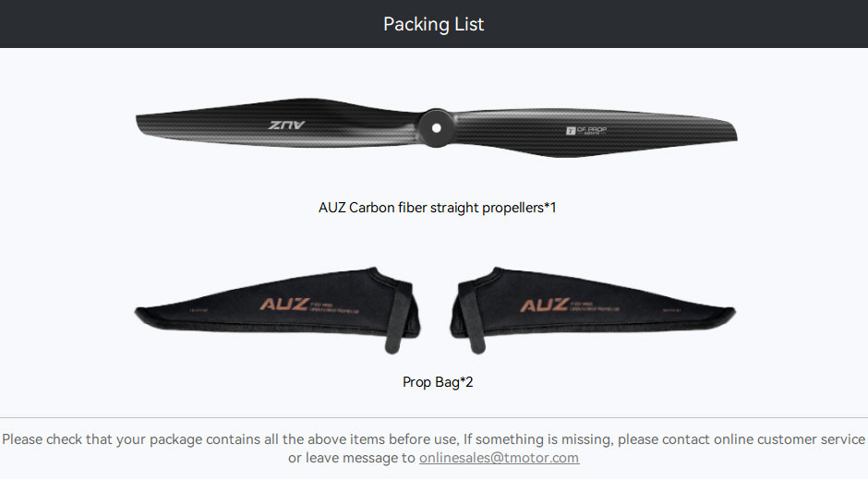Click the left blade tip of the propeller

145,124
